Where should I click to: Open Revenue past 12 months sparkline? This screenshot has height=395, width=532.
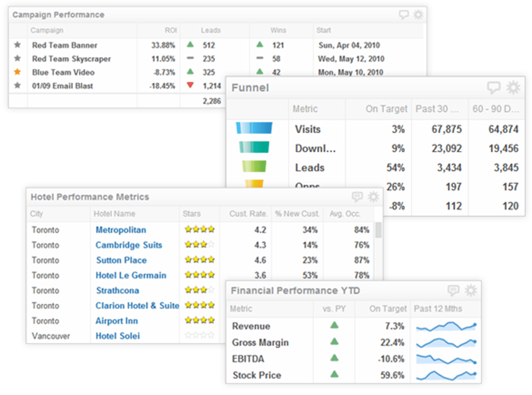[x=446, y=326]
